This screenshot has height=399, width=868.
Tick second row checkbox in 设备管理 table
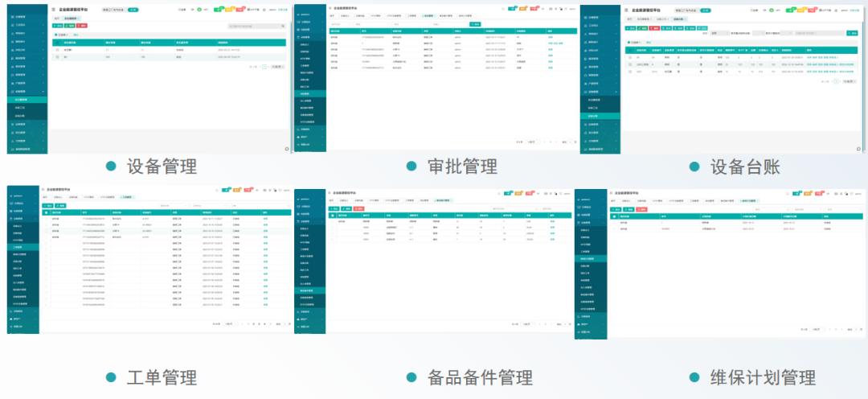click(57, 57)
